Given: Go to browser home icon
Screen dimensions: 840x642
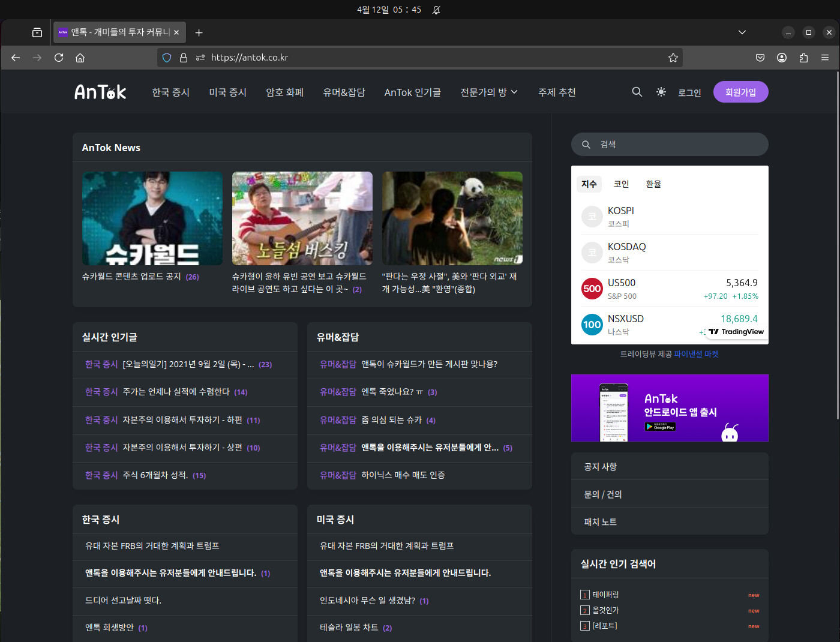Looking at the screenshot, I should (80, 58).
